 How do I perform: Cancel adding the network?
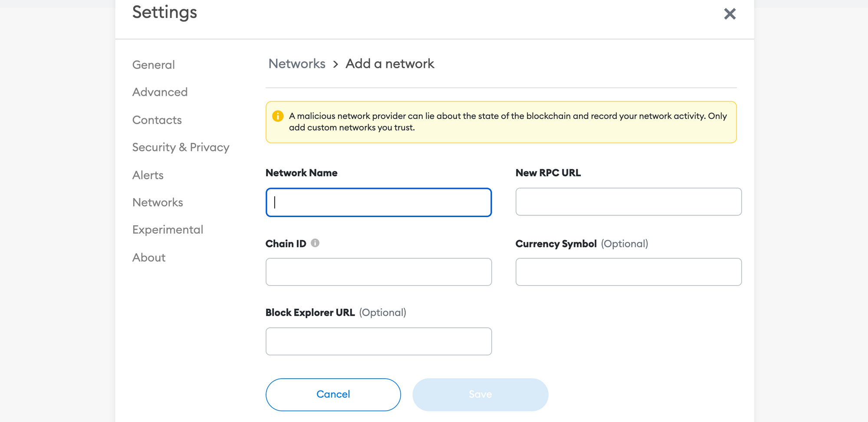[333, 394]
